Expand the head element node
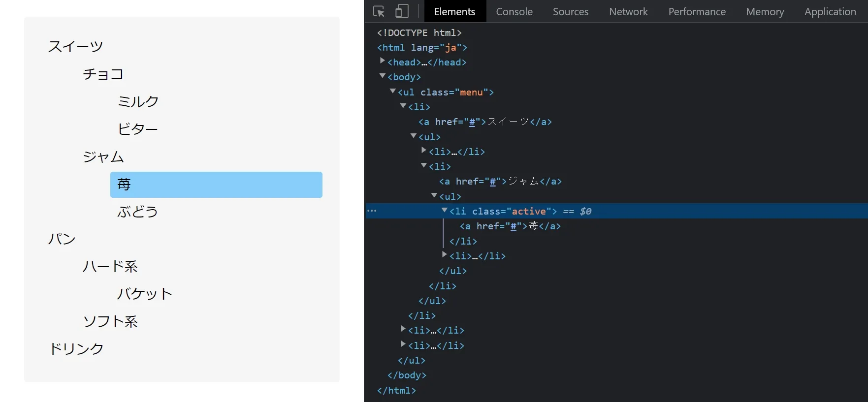The image size is (868, 402). coord(382,61)
